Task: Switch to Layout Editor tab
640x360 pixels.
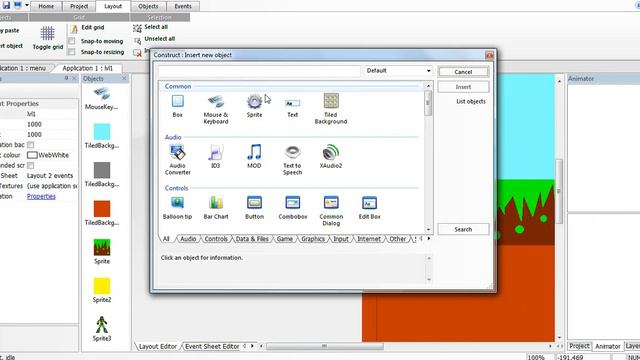Action: [x=158, y=346]
